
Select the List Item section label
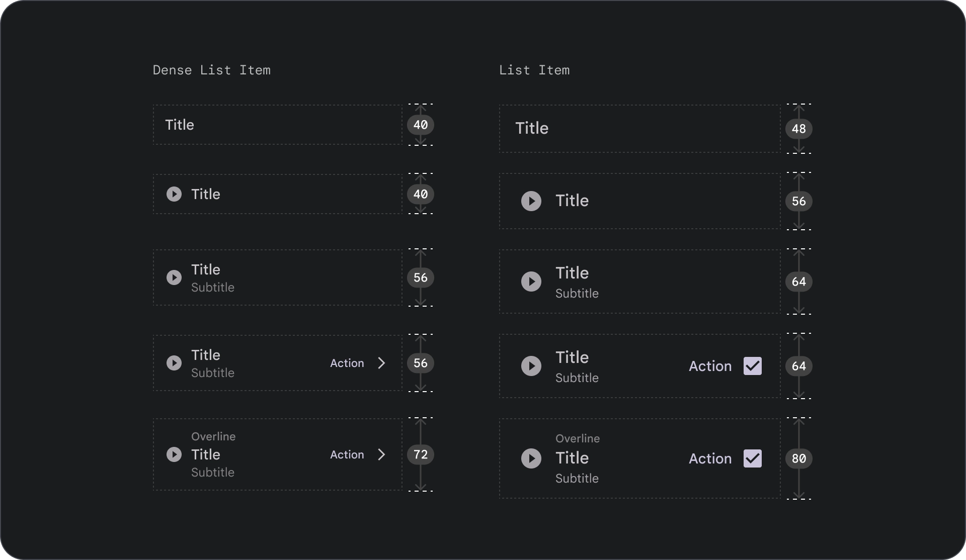coord(534,70)
